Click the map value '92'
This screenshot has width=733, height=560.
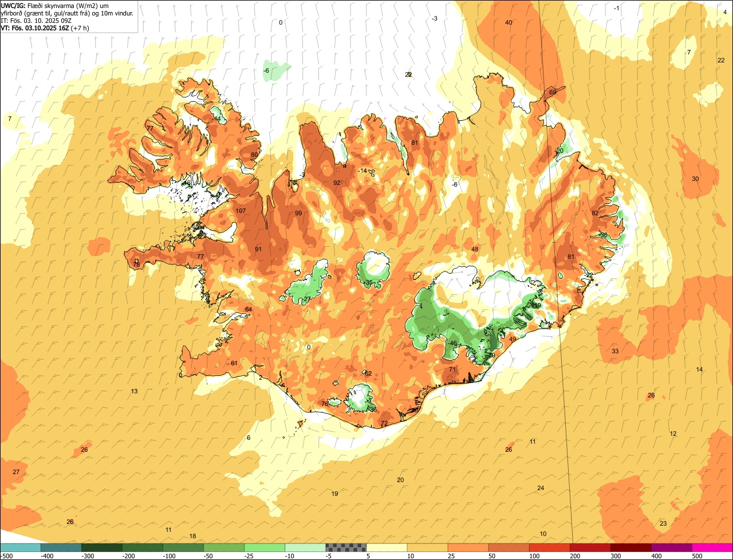tap(337, 183)
